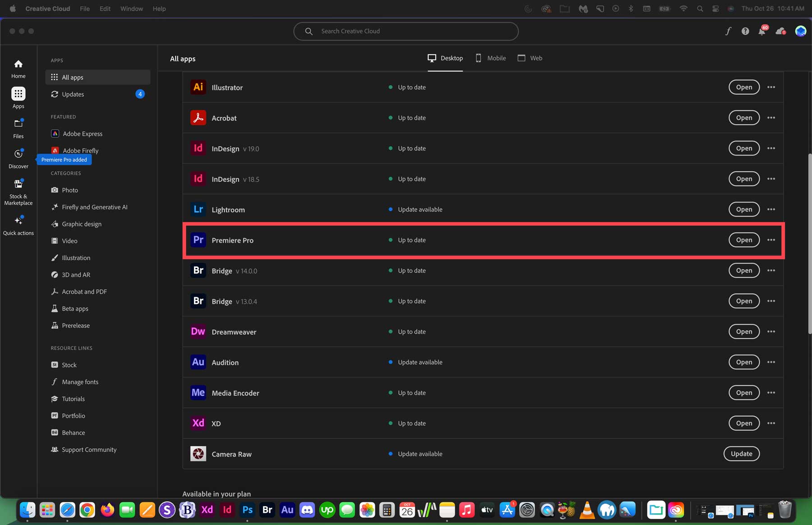Open the three-dot menu for Lightroom
Viewport: 812px width, 525px height.
point(771,209)
